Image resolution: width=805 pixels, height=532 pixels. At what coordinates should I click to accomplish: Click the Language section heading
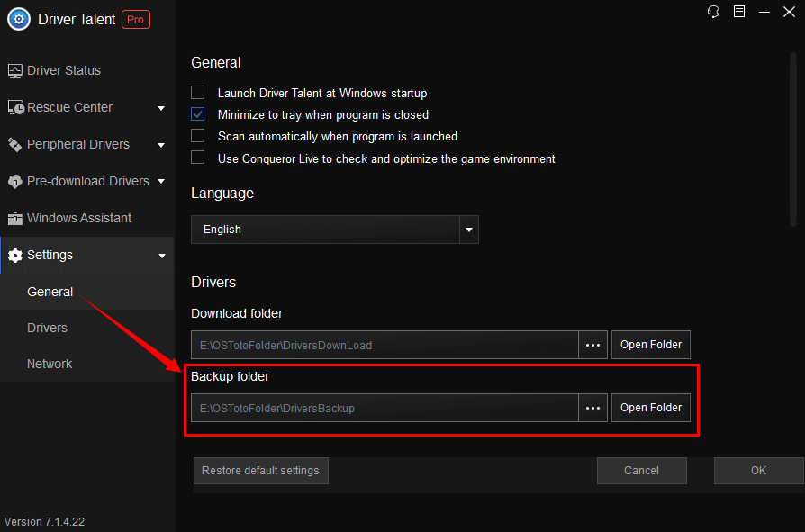pyautogui.click(x=222, y=194)
